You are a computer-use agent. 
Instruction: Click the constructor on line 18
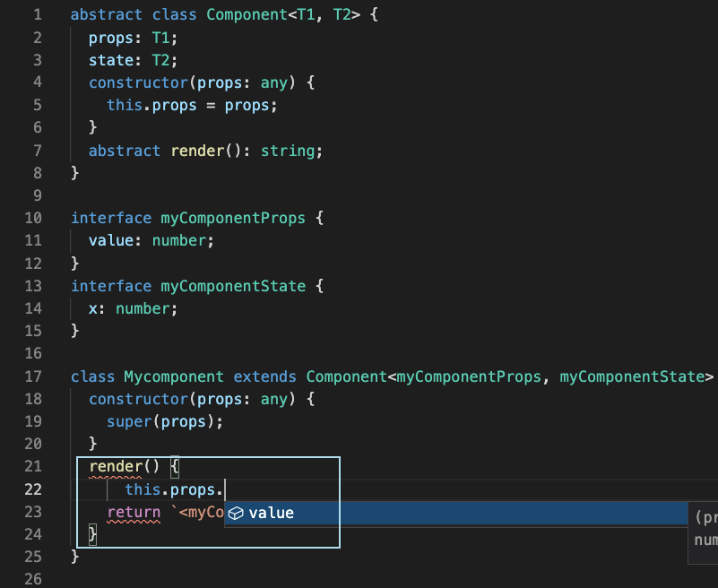tap(138, 400)
